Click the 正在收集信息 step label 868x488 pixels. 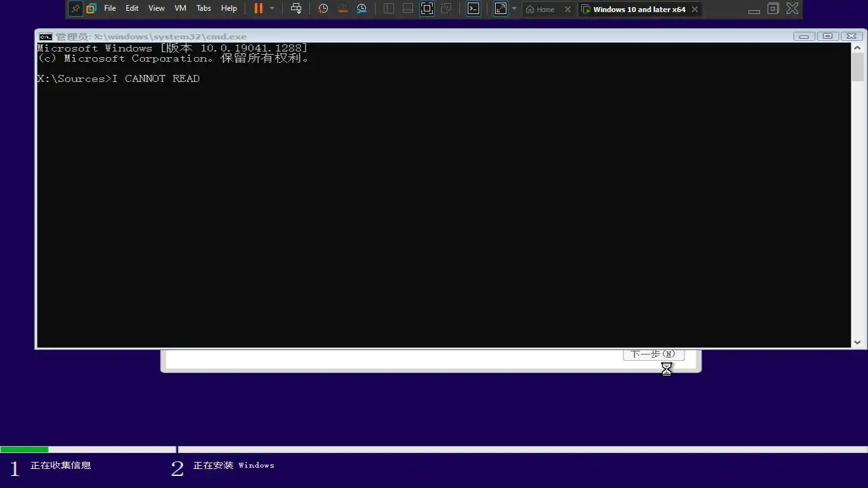[61, 465]
